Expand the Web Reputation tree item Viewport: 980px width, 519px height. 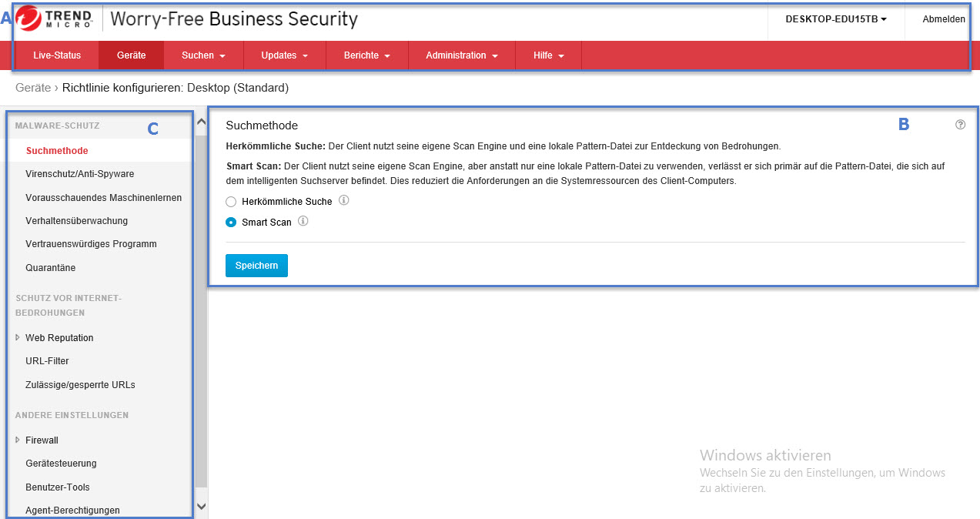point(18,337)
